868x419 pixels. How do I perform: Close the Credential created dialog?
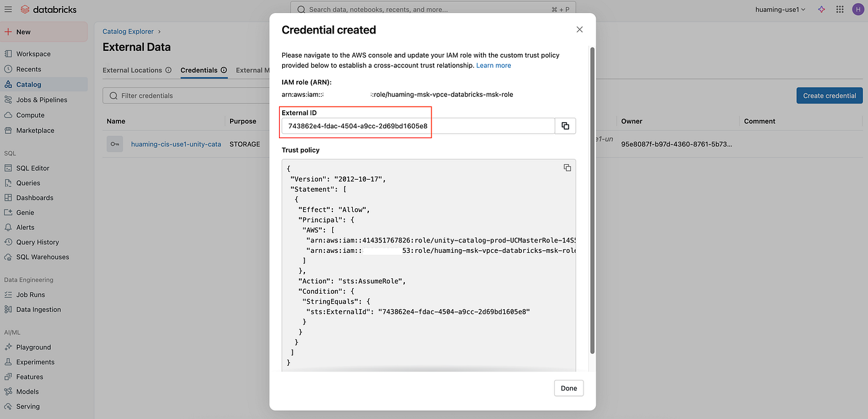(x=580, y=30)
